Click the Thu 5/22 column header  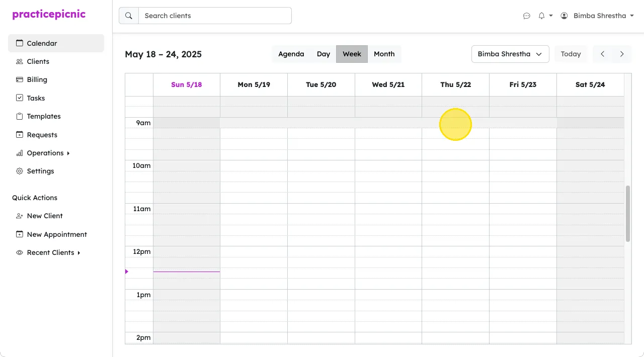456,84
